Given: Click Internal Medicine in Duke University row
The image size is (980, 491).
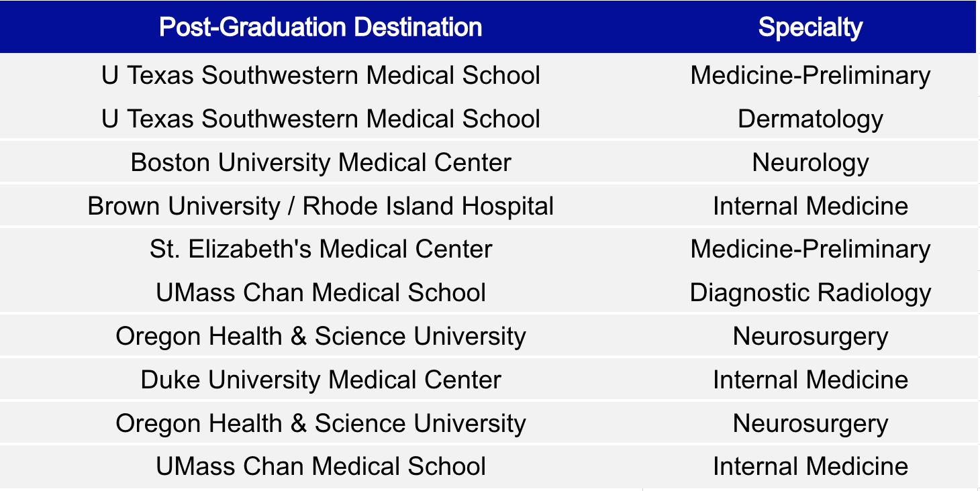Looking at the screenshot, I should coord(810,380).
